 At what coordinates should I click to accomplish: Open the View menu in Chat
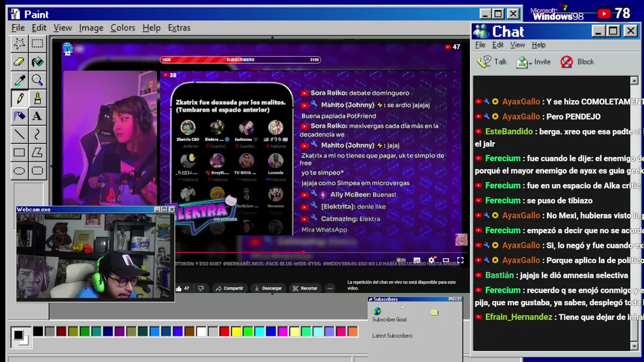coord(517,45)
